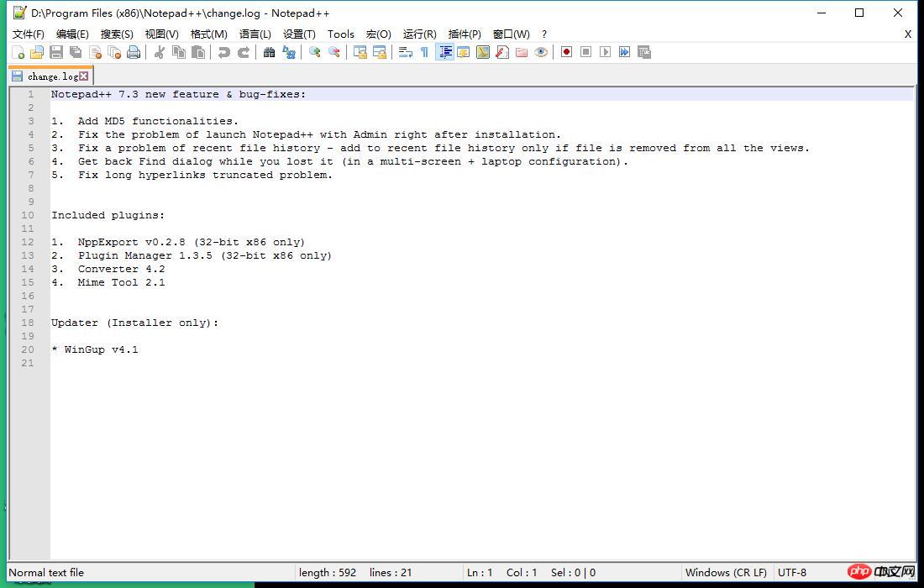
Task: Cut selection with scissors icon
Action: pos(159,52)
